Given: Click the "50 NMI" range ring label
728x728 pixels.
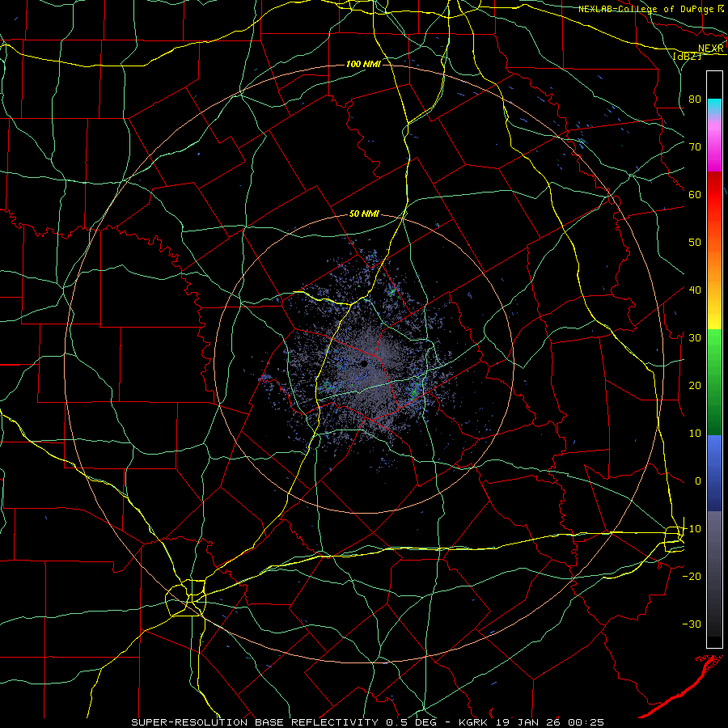Looking at the screenshot, I should tap(364, 214).
